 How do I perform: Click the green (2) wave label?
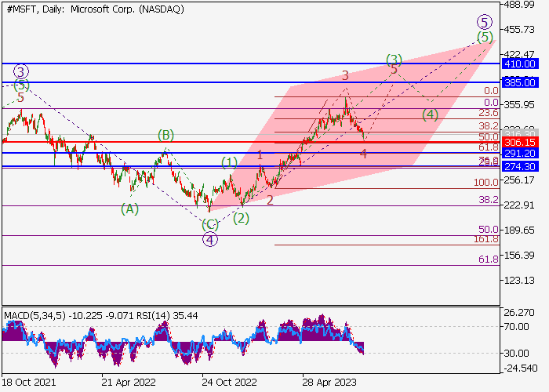coord(242,219)
